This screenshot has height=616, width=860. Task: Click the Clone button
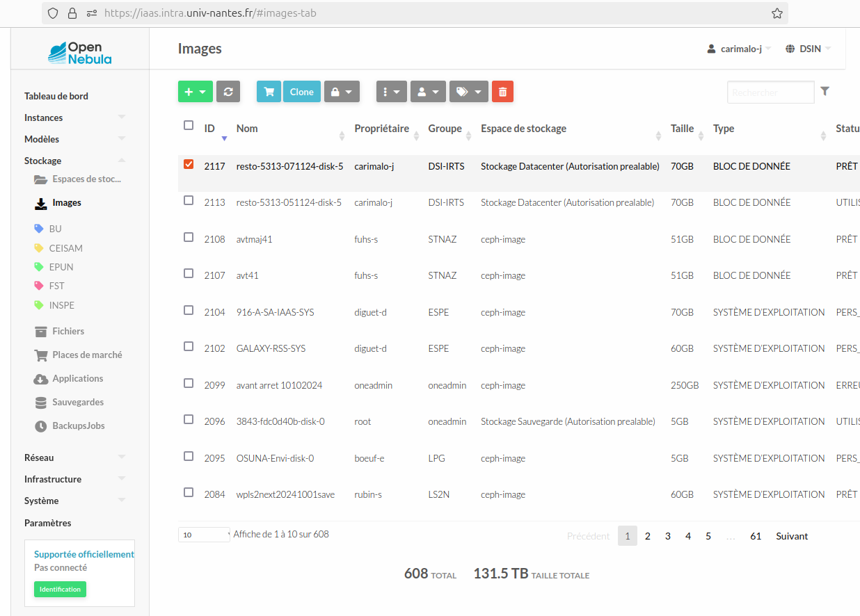pyautogui.click(x=301, y=91)
